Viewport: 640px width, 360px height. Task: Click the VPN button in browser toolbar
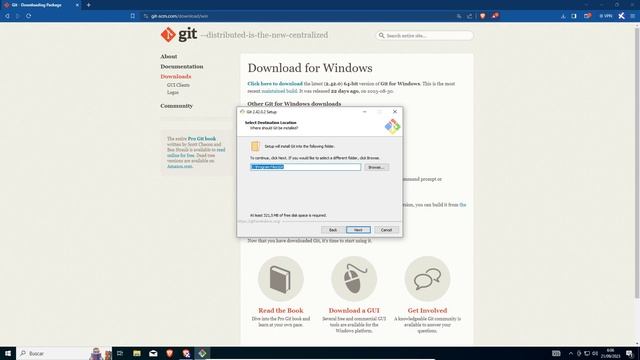pos(606,16)
